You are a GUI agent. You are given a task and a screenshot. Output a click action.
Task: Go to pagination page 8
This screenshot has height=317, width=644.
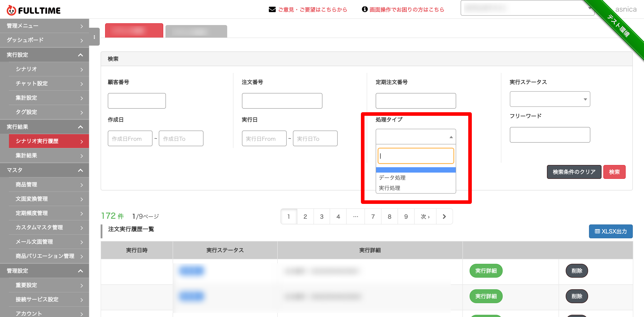(389, 216)
